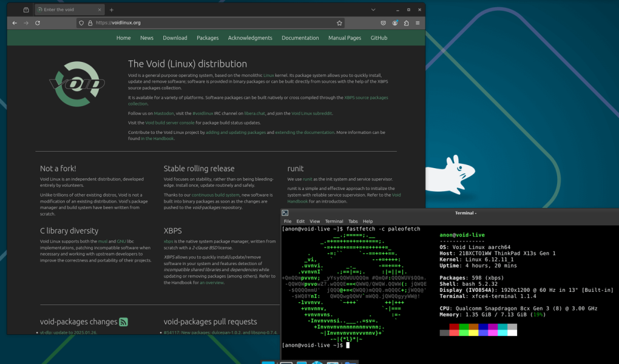This screenshot has height=364, width=619.
Task: Click the 'Memory: 1.35 GiB' terminal line
Action: pos(492,315)
